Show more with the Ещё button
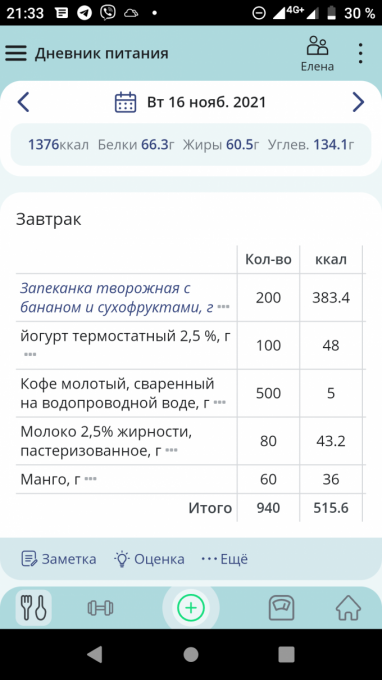The image size is (382, 680). pos(225,559)
